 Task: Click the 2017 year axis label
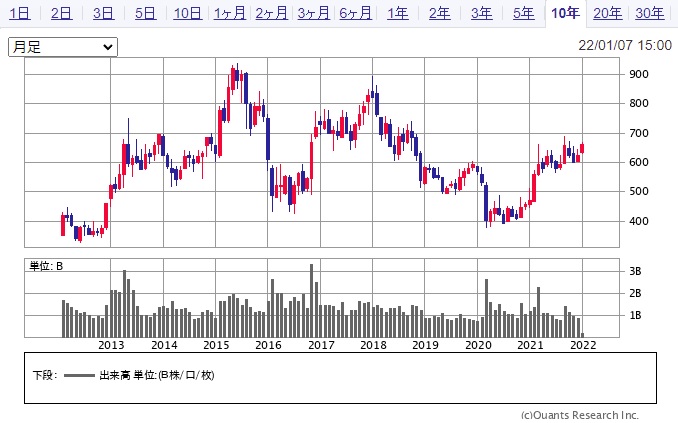tap(321, 345)
